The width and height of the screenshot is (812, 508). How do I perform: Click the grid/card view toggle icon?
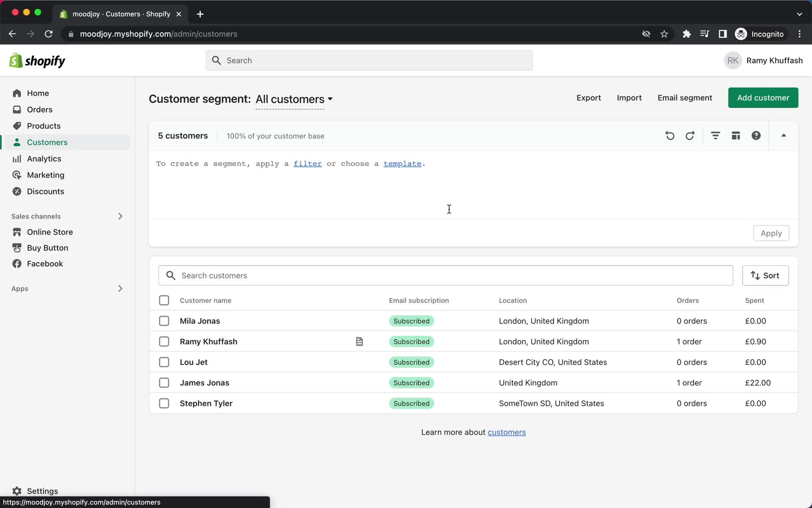coord(736,136)
